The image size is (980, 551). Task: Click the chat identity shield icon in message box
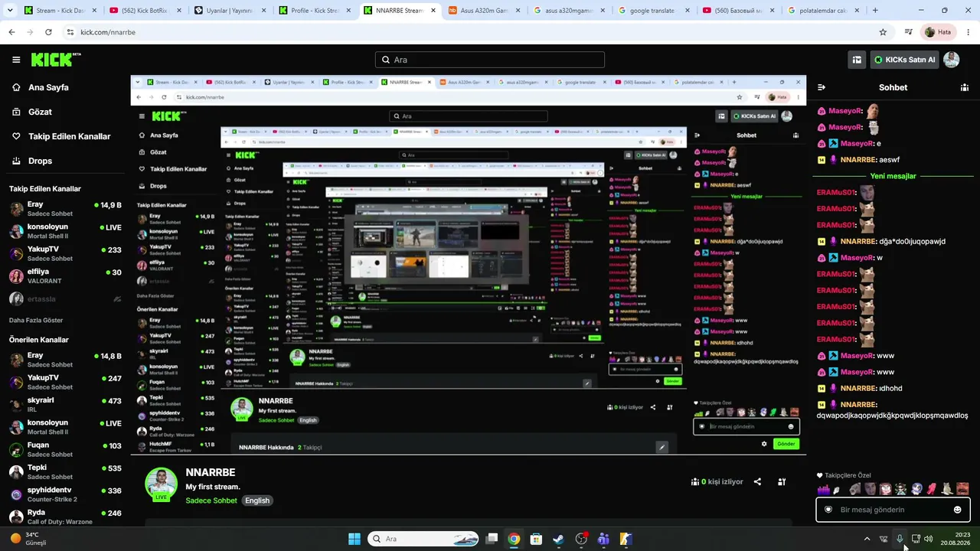point(828,510)
